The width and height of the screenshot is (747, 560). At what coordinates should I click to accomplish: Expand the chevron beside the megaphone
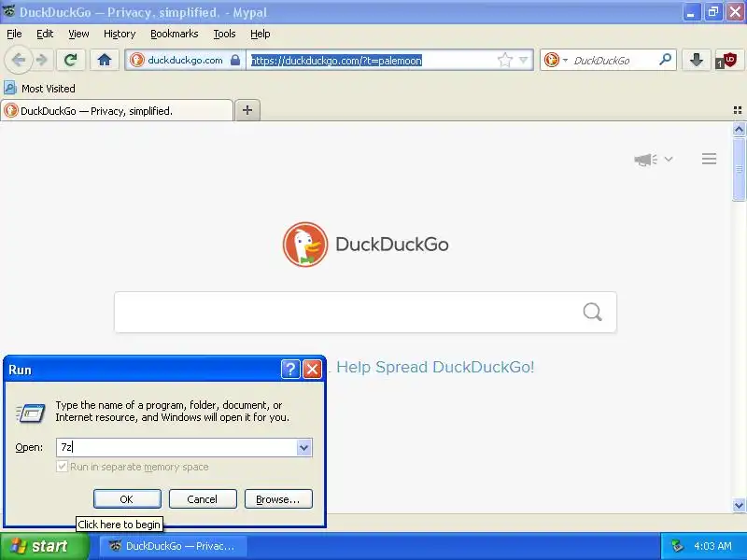pos(669,159)
